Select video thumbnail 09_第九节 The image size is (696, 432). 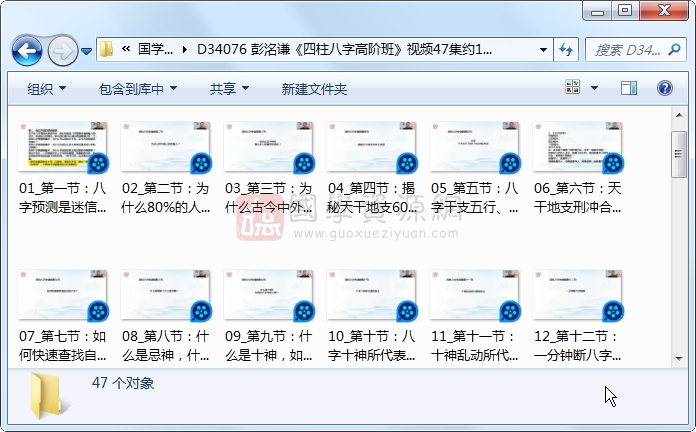(269, 295)
